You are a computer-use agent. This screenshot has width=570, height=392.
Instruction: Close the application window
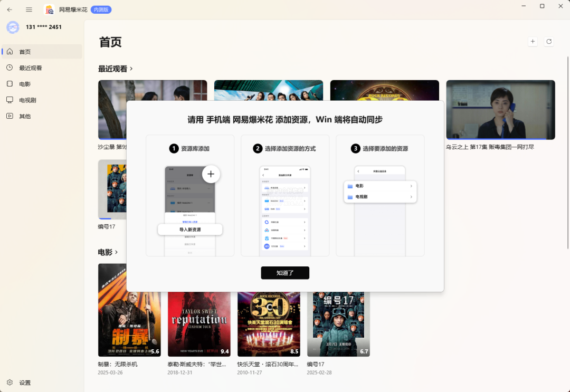click(x=560, y=6)
